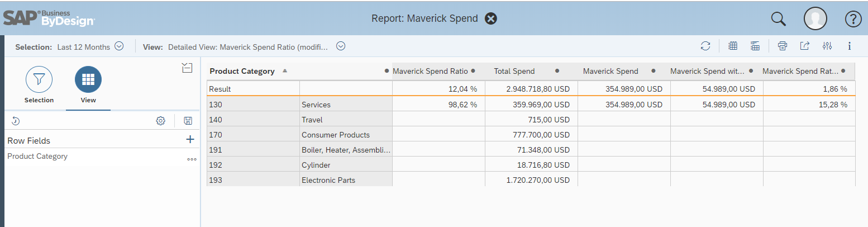The width and height of the screenshot is (868, 227).
Task: Open the search magnifier in the header
Action: point(778,19)
